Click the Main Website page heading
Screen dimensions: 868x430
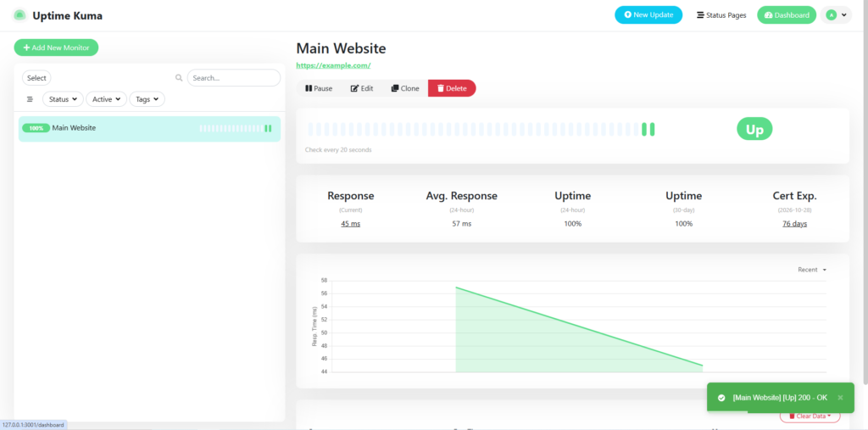tap(341, 48)
